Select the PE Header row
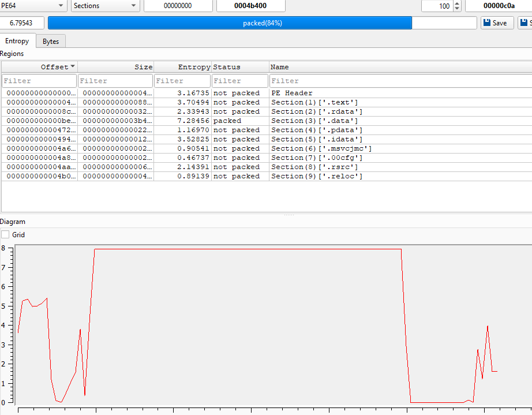The image size is (532, 415). (x=267, y=93)
